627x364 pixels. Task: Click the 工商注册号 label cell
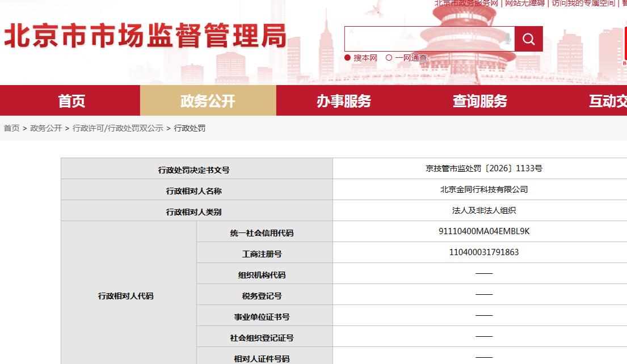[x=265, y=252]
